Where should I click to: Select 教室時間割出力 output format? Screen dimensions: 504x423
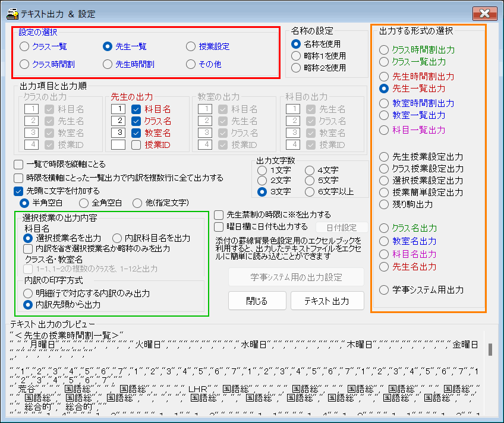(x=384, y=103)
